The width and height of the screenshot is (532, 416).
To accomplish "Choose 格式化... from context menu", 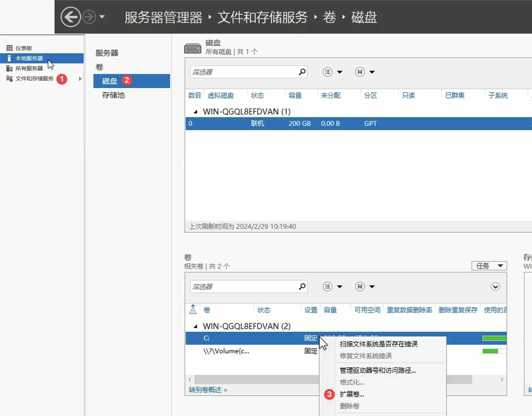I will (352, 382).
